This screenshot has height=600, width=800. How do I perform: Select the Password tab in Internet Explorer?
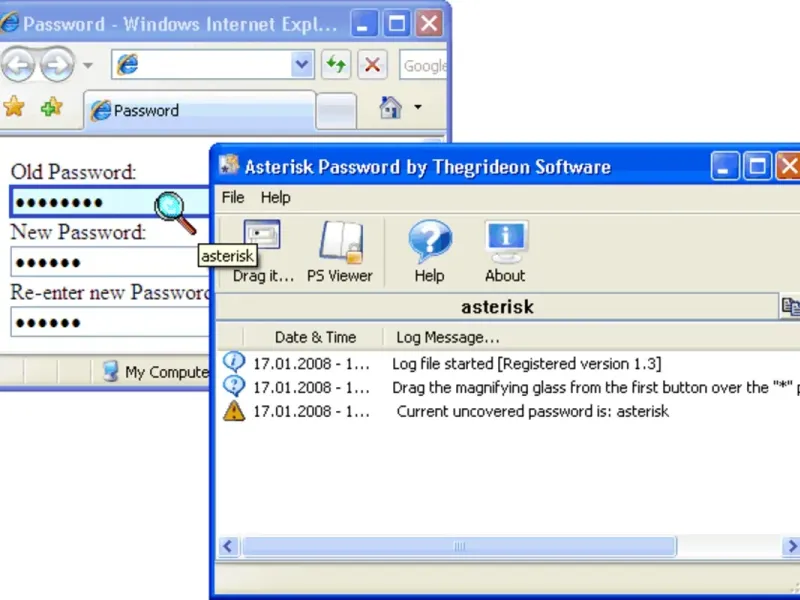(199, 110)
